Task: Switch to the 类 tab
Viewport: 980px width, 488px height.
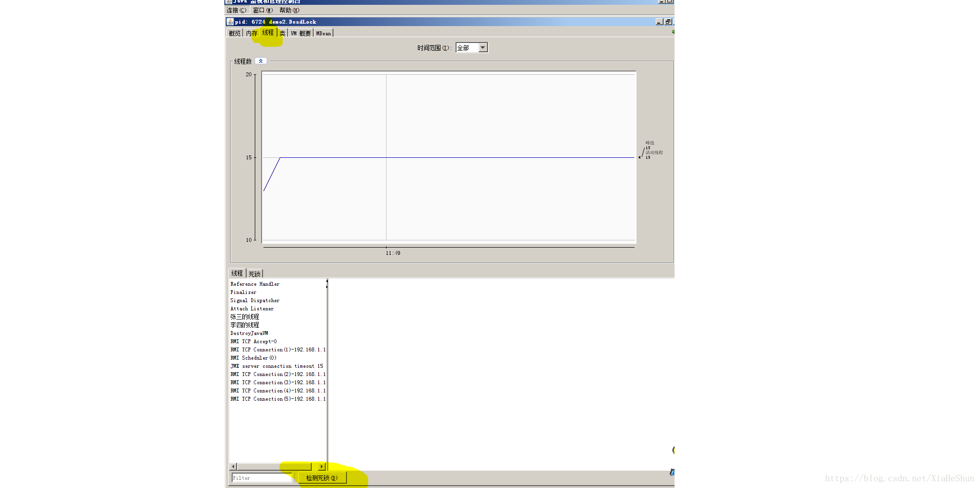Action: 282,33
